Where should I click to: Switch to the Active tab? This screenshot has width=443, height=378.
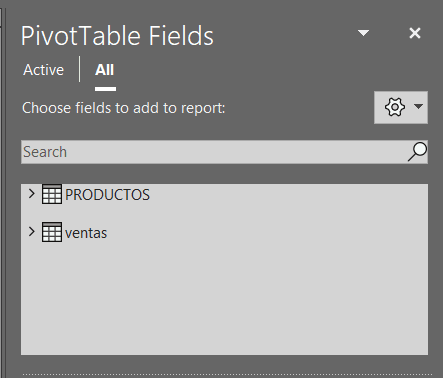click(x=43, y=70)
